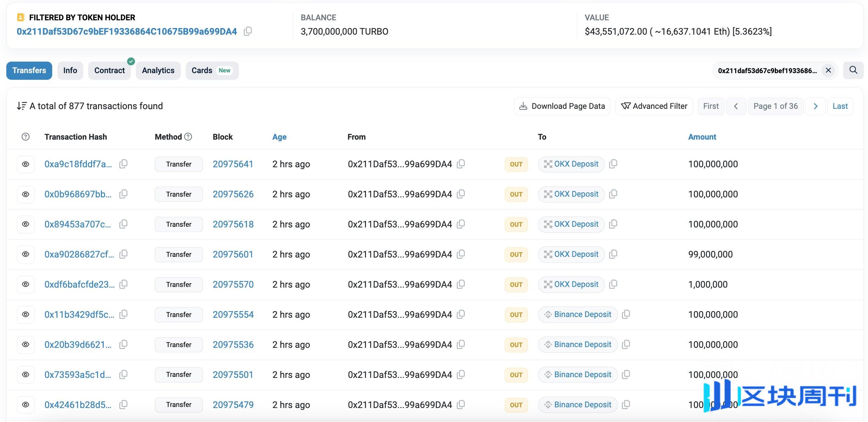
Task: Toggle eye preview for 0x89453a707c
Action: pyautogui.click(x=26, y=224)
